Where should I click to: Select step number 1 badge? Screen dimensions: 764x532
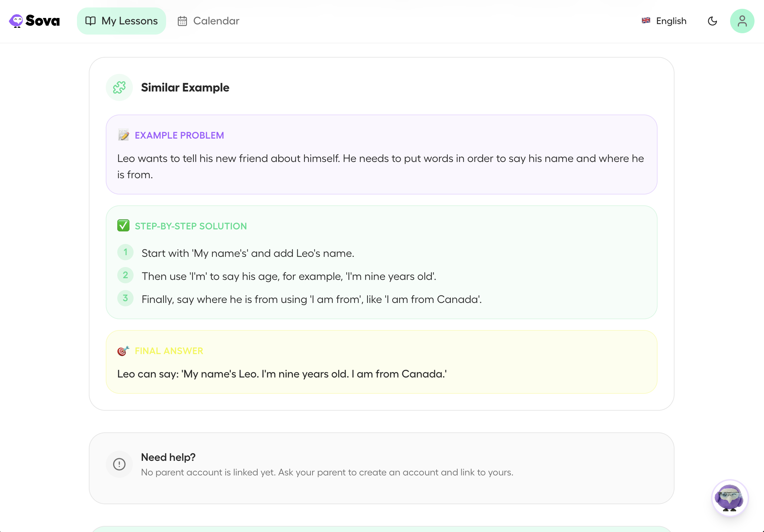coord(125,252)
